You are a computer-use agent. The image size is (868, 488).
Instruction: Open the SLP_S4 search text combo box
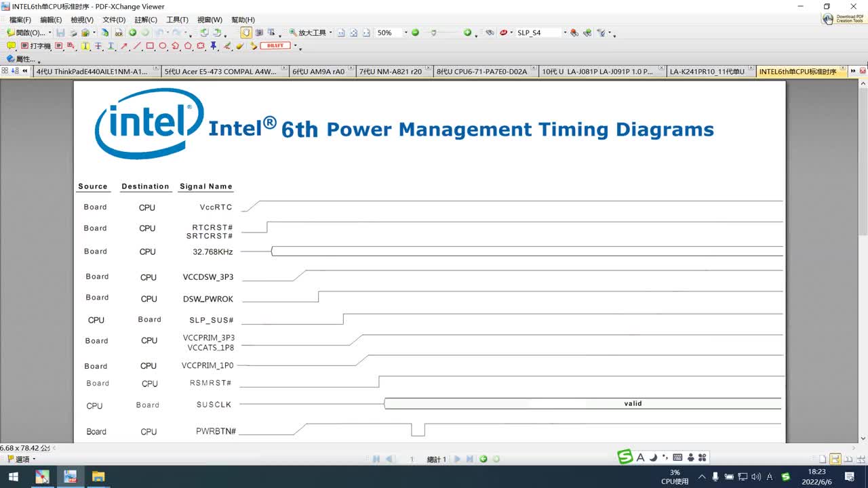(x=541, y=33)
